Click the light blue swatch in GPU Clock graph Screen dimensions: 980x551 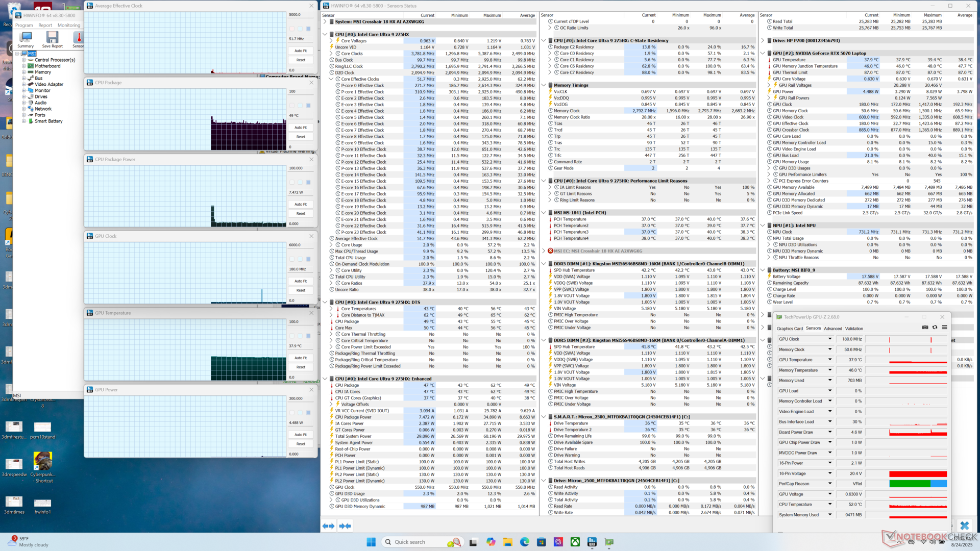(300, 259)
